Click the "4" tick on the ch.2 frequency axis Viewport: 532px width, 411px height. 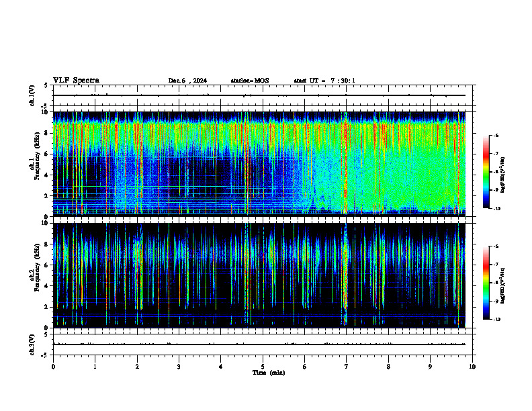[x=48, y=286]
